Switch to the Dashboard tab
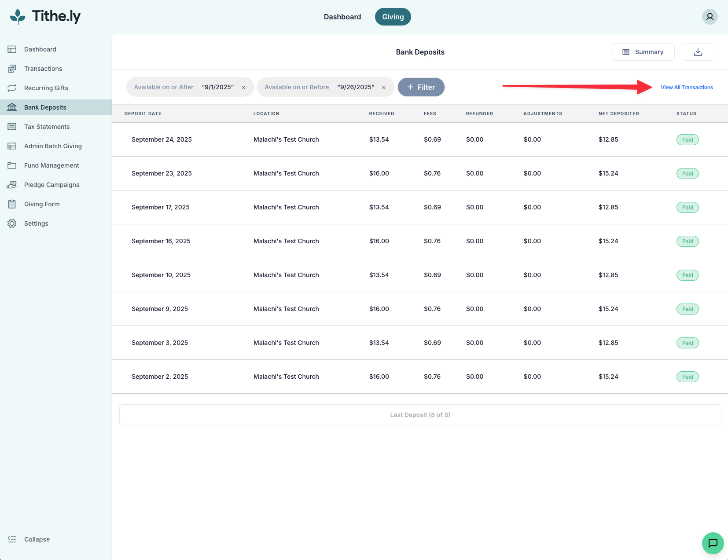Viewport: 728px width, 560px height. pos(342,17)
